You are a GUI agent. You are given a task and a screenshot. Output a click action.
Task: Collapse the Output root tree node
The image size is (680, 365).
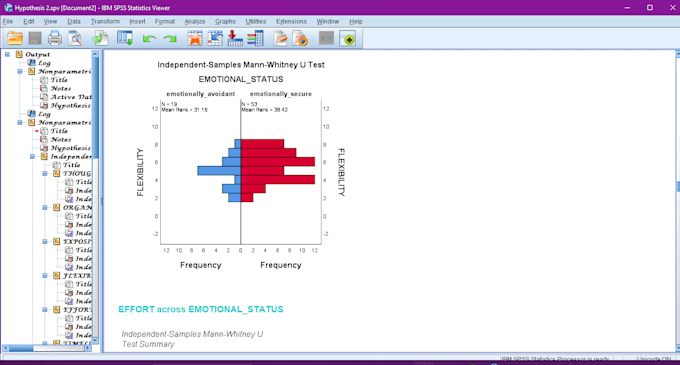pyautogui.click(x=7, y=54)
